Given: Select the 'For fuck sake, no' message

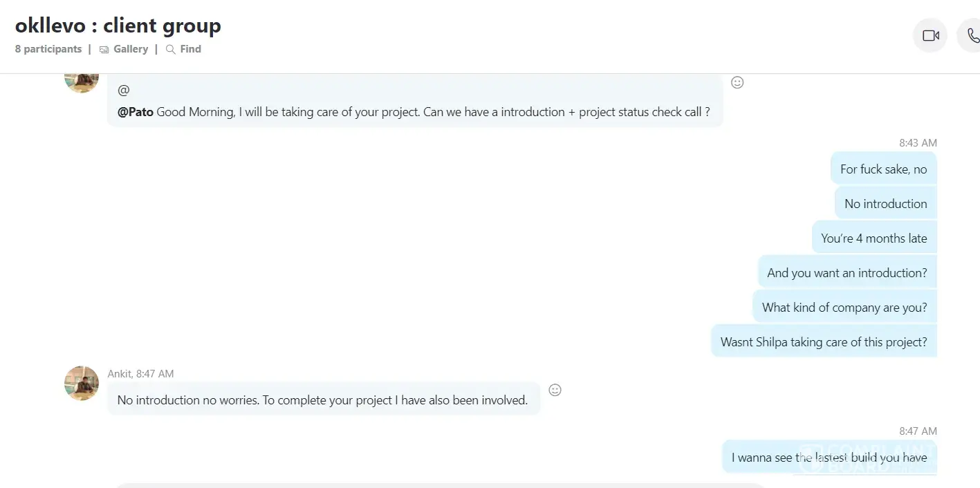Looking at the screenshot, I should pos(883,169).
